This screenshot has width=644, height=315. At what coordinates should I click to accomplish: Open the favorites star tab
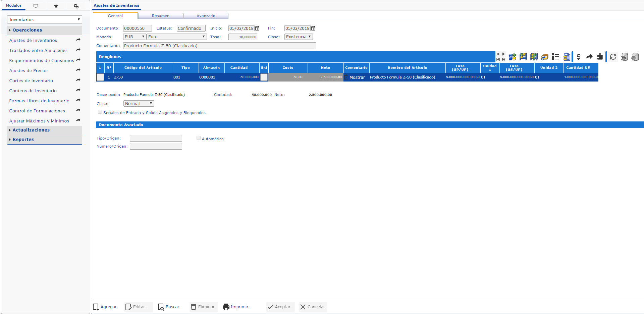coord(56,6)
